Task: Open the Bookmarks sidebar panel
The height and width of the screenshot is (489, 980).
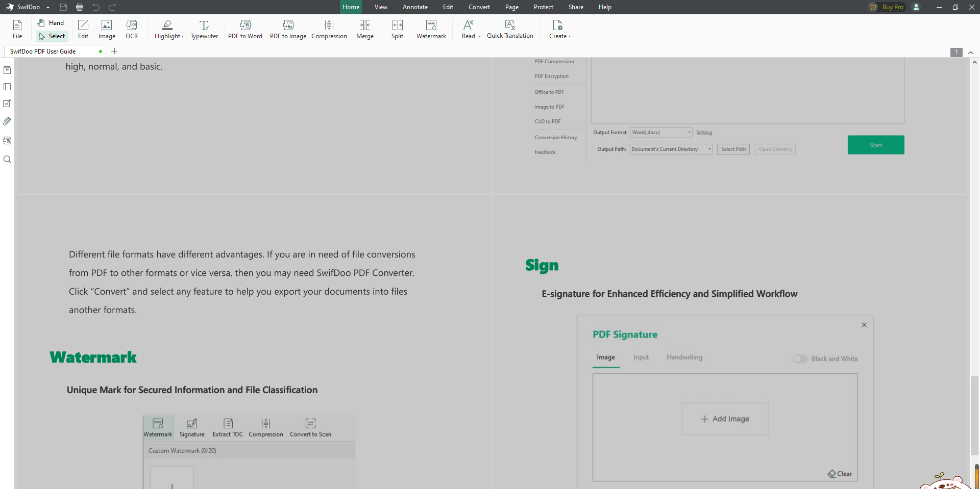Action: click(x=7, y=70)
